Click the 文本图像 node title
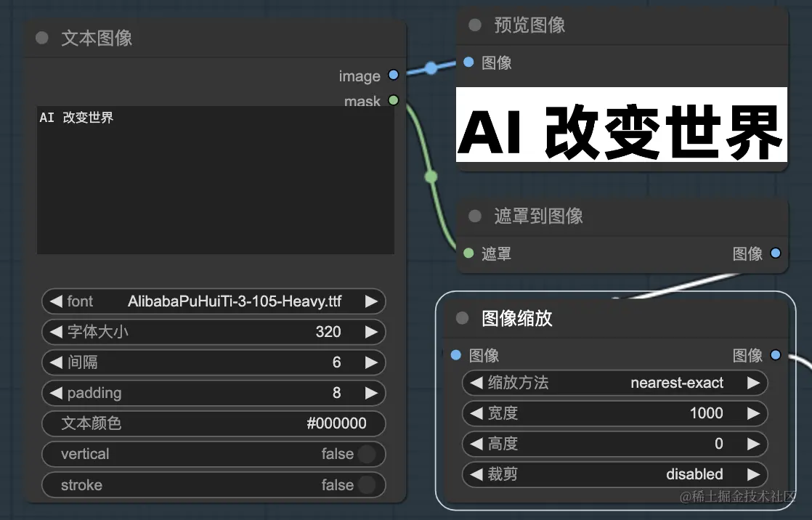The width and height of the screenshot is (812, 520). tap(97, 38)
